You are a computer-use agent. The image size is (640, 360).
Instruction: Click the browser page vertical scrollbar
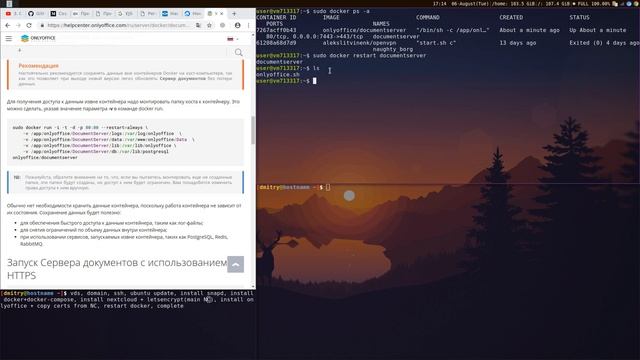[x=253, y=131]
